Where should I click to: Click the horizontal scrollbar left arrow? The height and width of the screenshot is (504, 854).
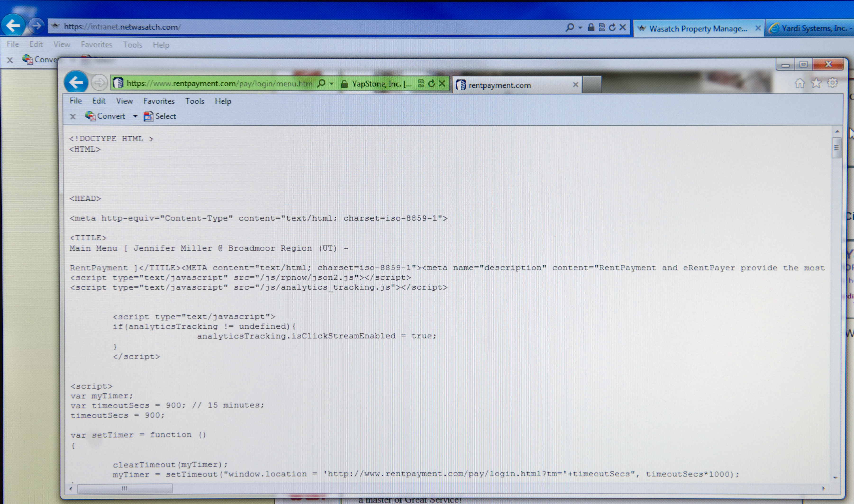pyautogui.click(x=71, y=489)
